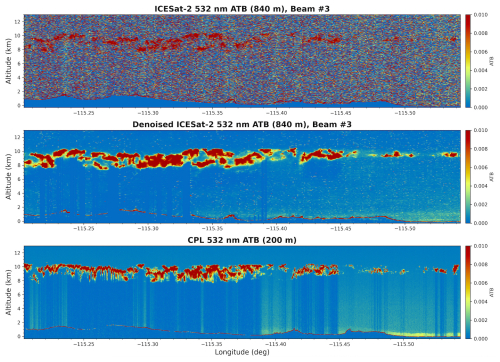Click the title "CPL 532 nm ATB (200 m)"
Viewport: 500px width, 362px height.
click(242, 240)
